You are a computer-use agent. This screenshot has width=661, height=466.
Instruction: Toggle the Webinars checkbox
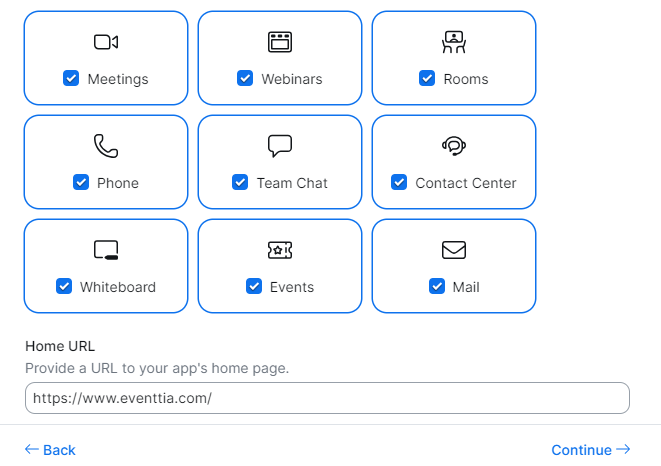point(245,79)
